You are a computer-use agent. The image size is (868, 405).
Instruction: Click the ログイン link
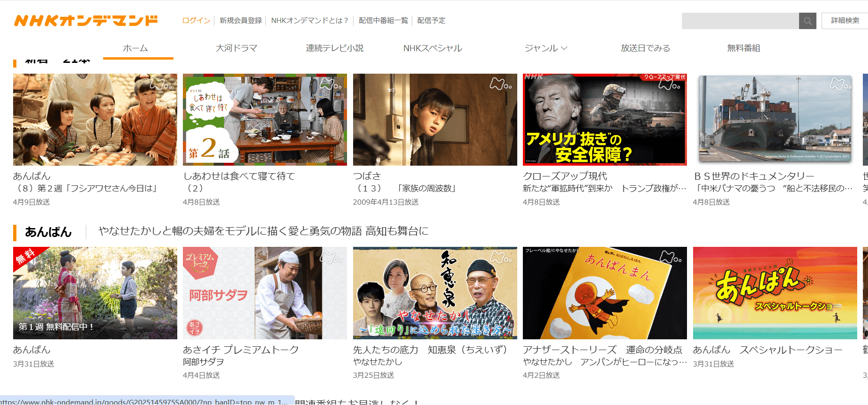(x=196, y=21)
